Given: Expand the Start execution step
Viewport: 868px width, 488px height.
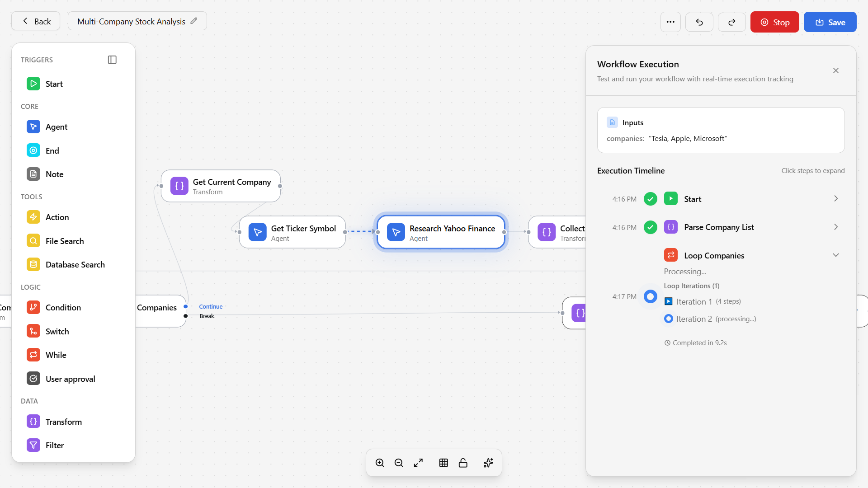Looking at the screenshot, I should point(835,199).
